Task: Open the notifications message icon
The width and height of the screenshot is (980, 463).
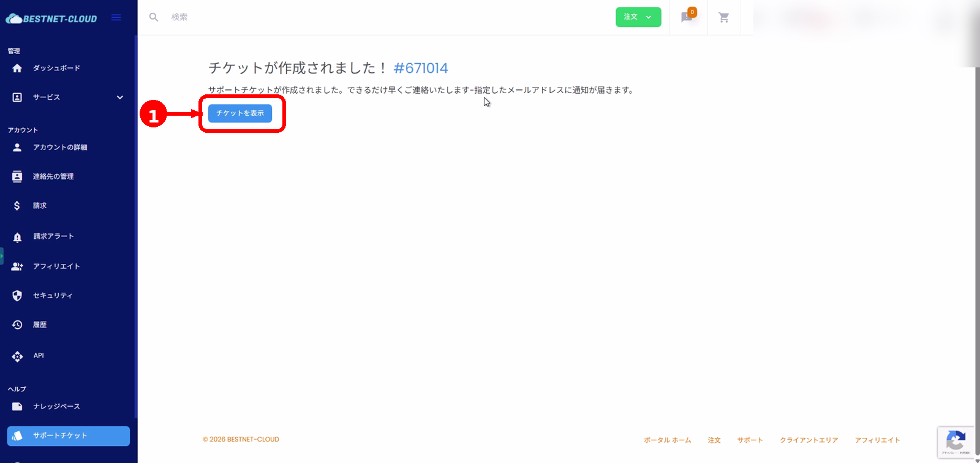Action: 687,17
